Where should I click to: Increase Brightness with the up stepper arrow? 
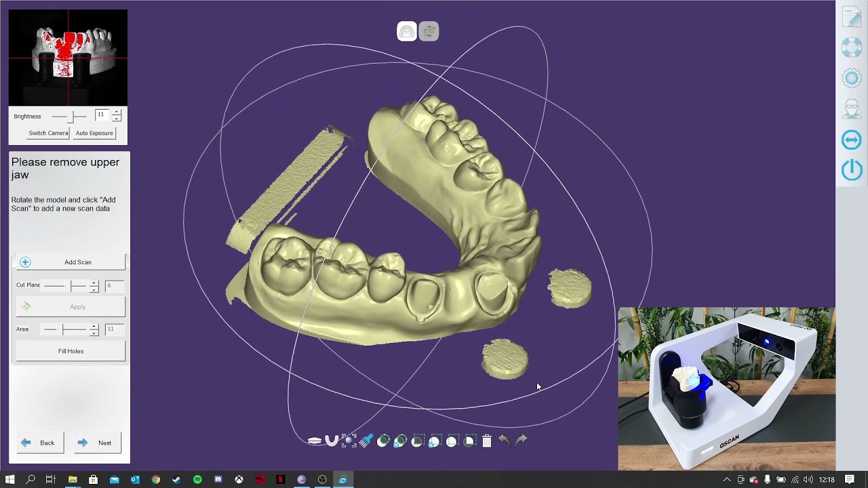point(117,112)
